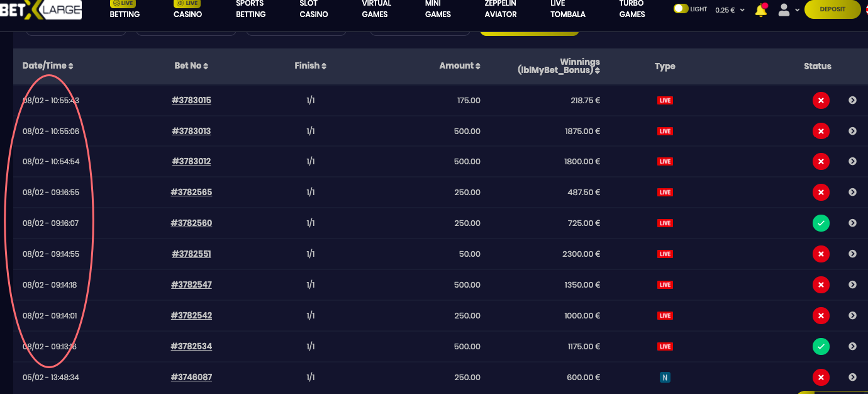Viewport: 868px width, 394px height.
Task: Sort by Winnings column header
Action: point(559,66)
